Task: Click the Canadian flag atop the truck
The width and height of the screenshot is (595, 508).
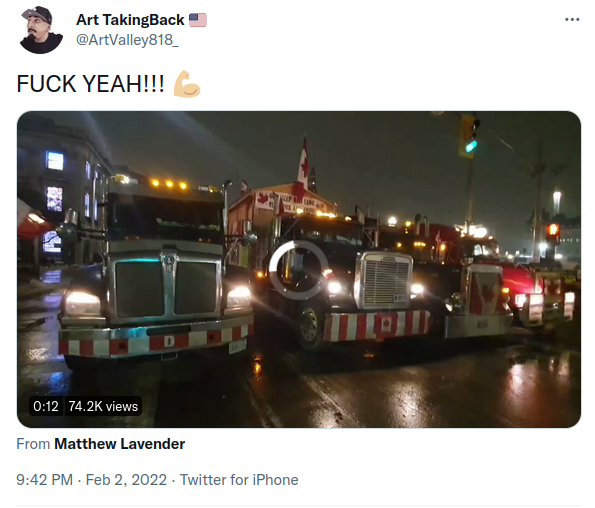Action: pos(303,164)
